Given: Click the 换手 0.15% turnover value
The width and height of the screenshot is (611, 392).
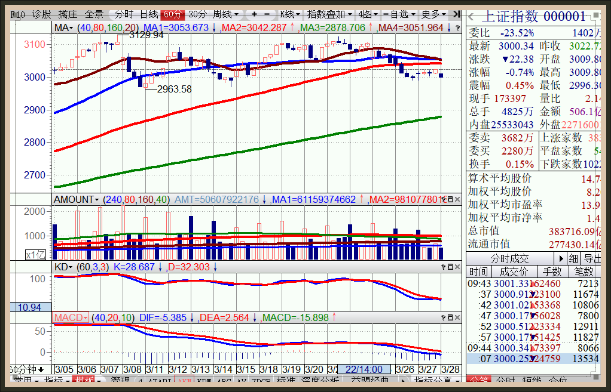Looking at the screenshot, I should [519, 164].
